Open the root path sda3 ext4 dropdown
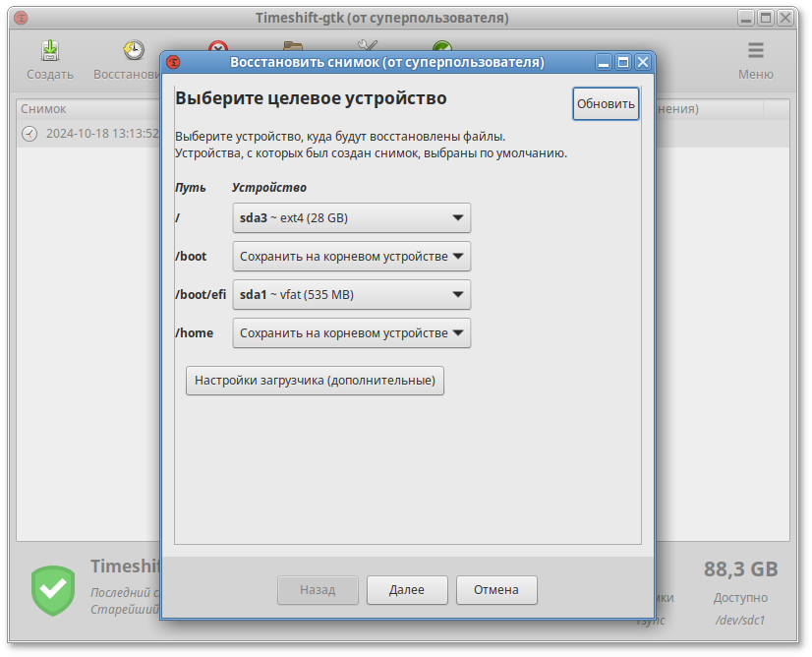Image resolution: width=812 pixels, height=657 pixels. click(351, 218)
